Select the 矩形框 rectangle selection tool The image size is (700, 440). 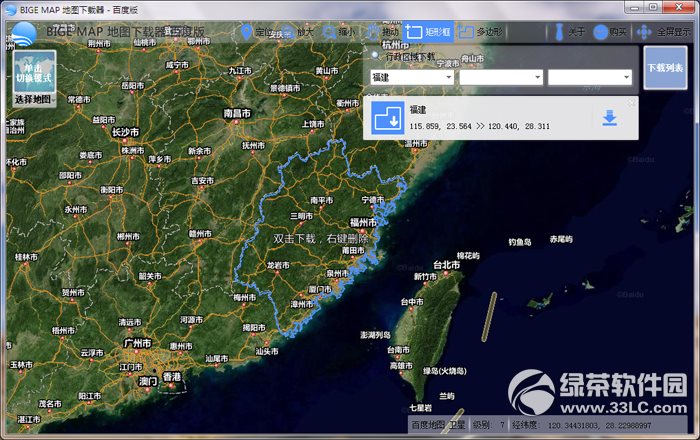click(x=428, y=32)
